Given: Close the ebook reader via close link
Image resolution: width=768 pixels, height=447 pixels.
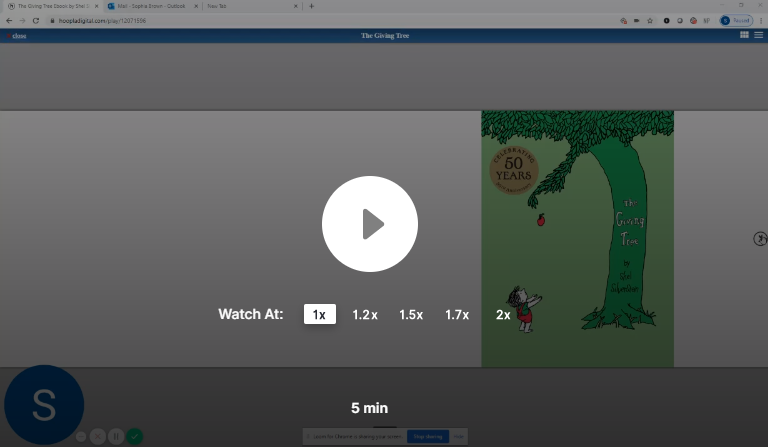Looking at the screenshot, I should [x=17, y=36].
